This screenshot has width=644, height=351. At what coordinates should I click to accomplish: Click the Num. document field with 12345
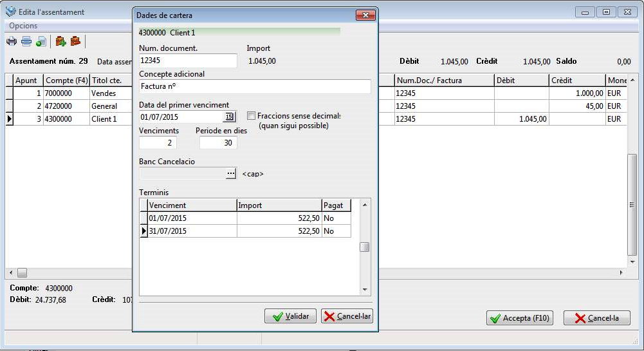click(188, 61)
